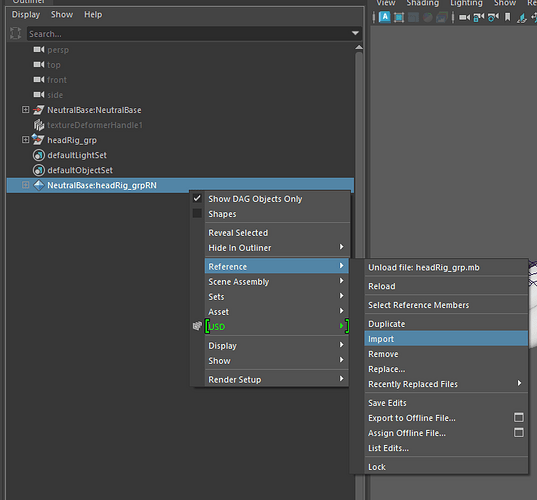The height and width of the screenshot is (500, 537).
Task: Click the Camera Attributes icon
Action: tap(493, 17)
